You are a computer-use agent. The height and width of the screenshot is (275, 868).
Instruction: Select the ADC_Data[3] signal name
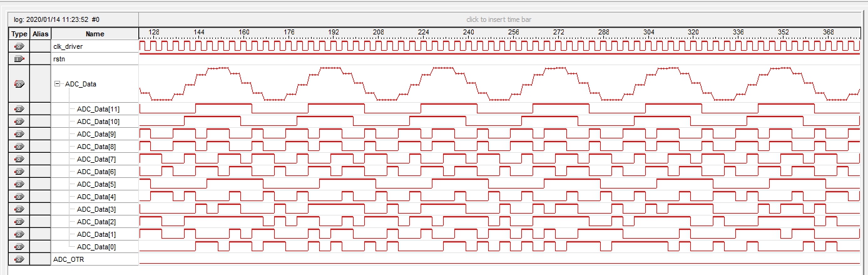[x=96, y=209]
